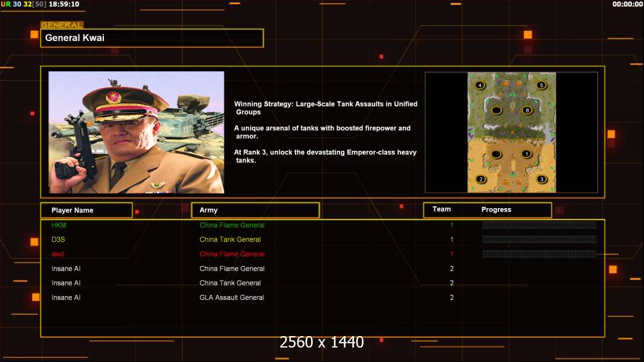This screenshot has width=644, height=362.
Task: Select player name D3S
Action: click(59, 240)
